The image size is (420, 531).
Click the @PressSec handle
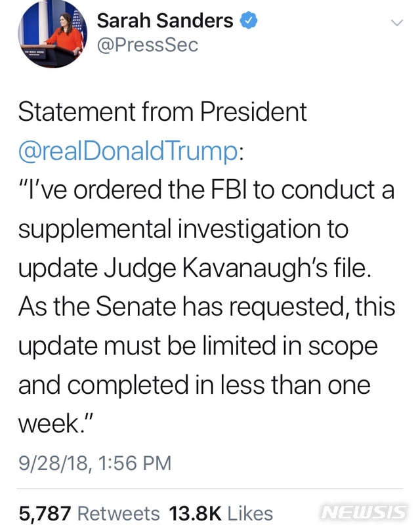coord(147,45)
